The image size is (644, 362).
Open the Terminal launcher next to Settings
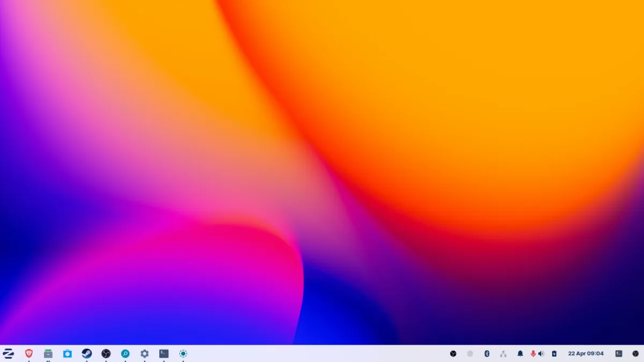click(164, 353)
